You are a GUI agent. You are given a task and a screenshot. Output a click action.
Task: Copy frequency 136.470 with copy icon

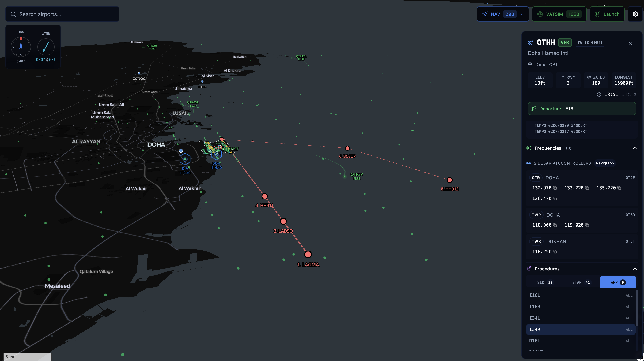coord(555,199)
